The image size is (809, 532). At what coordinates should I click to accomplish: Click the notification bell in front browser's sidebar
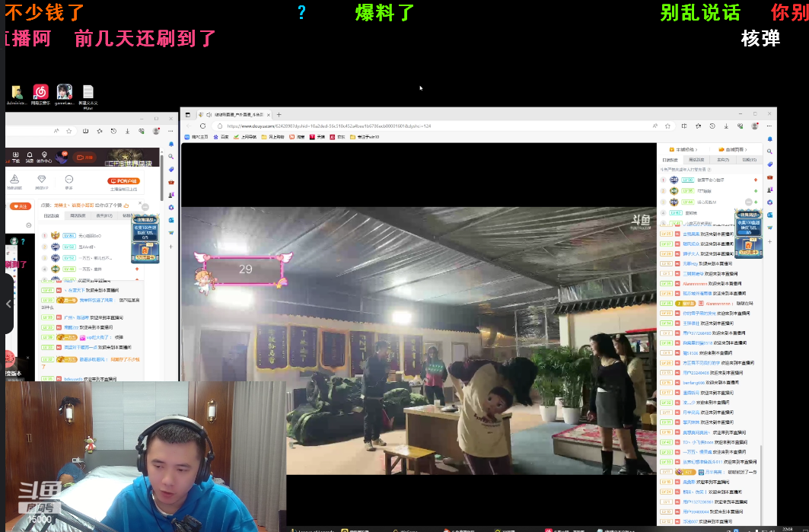coord(769,139)
